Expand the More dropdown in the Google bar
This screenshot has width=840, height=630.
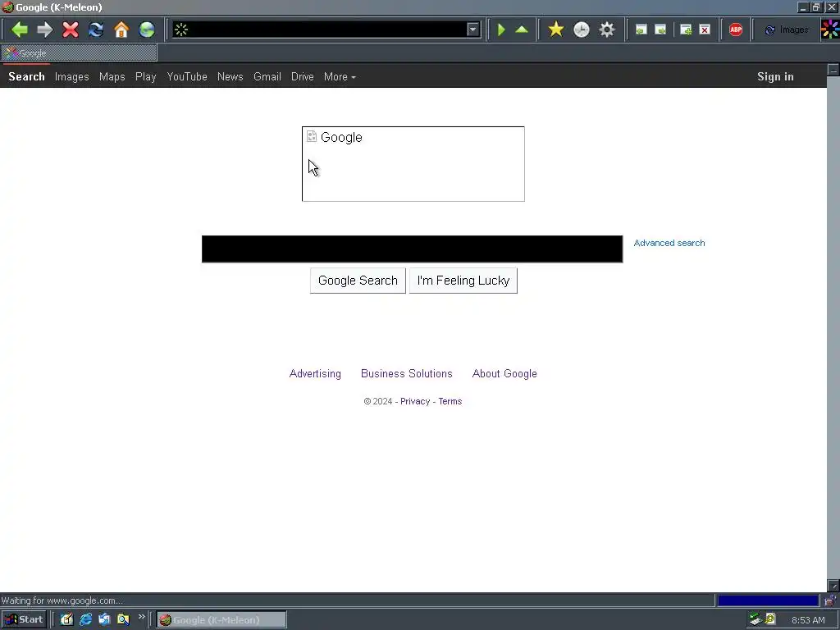pos(340,76)
